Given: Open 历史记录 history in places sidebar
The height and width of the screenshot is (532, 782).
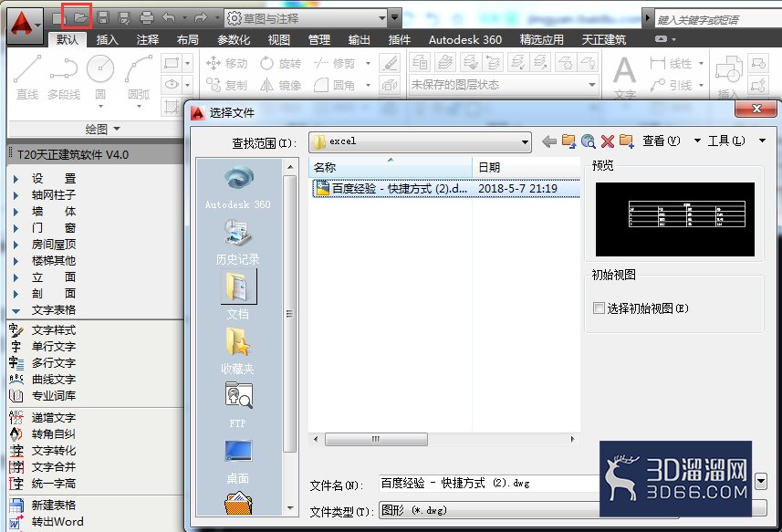Looking at the screenshot, I should [x=238, y=244].
